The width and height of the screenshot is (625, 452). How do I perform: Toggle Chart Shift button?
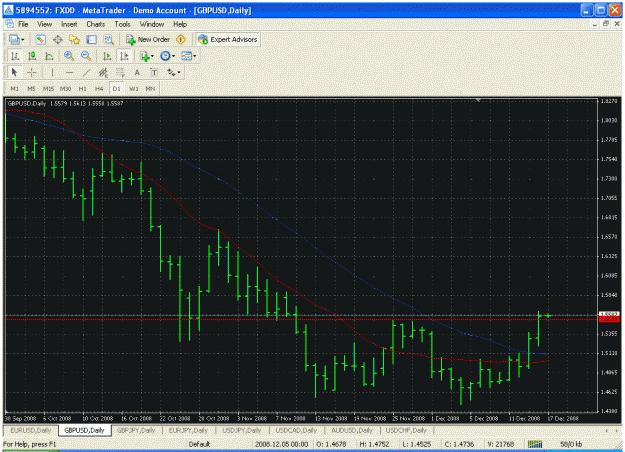pos(125,56)
